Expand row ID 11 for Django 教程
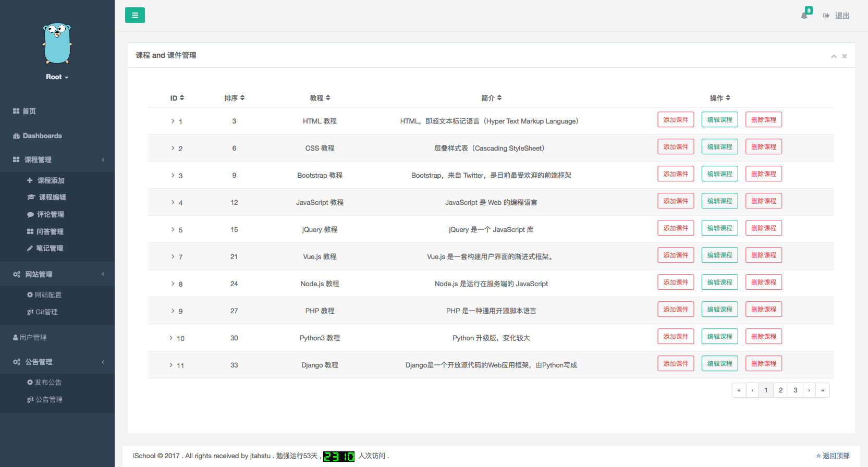Viewport: 868px width, 467px height. pyautogui.click(x=171, y=365)
